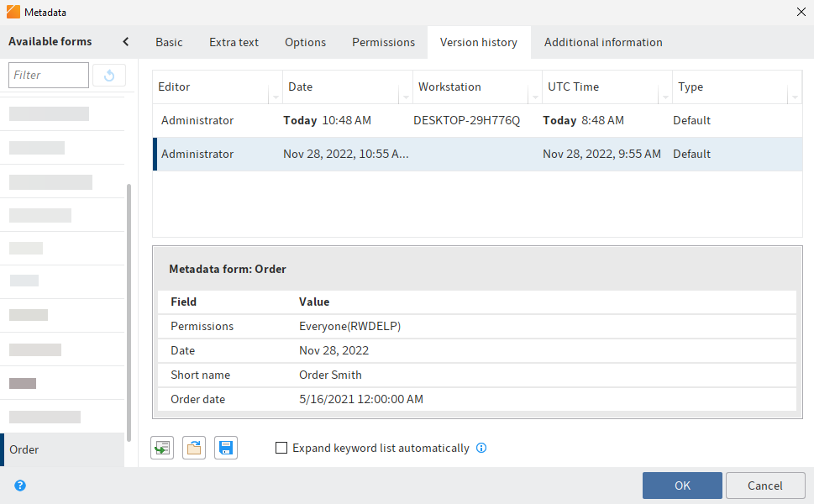Open the Extra text tab
The height and width of the screenshot is (504, 814).
tap(234, 42)
